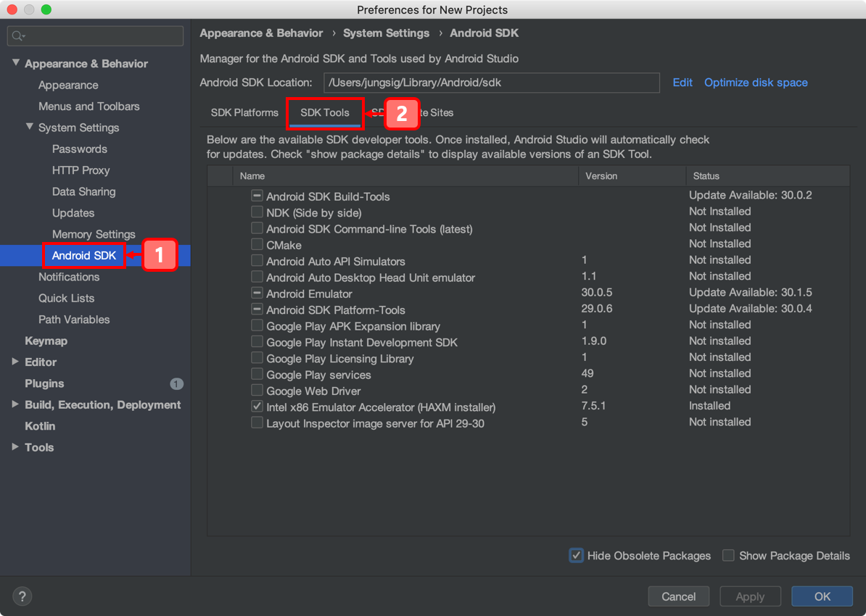The image size is (866, 616).
Task: Open Notifications settings
Action: point(69,277)
